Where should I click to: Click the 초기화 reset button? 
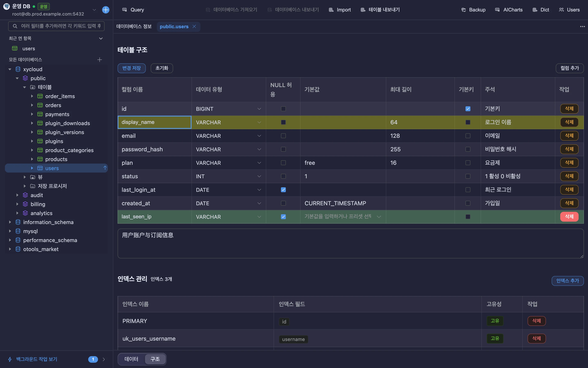click(162, 68)
